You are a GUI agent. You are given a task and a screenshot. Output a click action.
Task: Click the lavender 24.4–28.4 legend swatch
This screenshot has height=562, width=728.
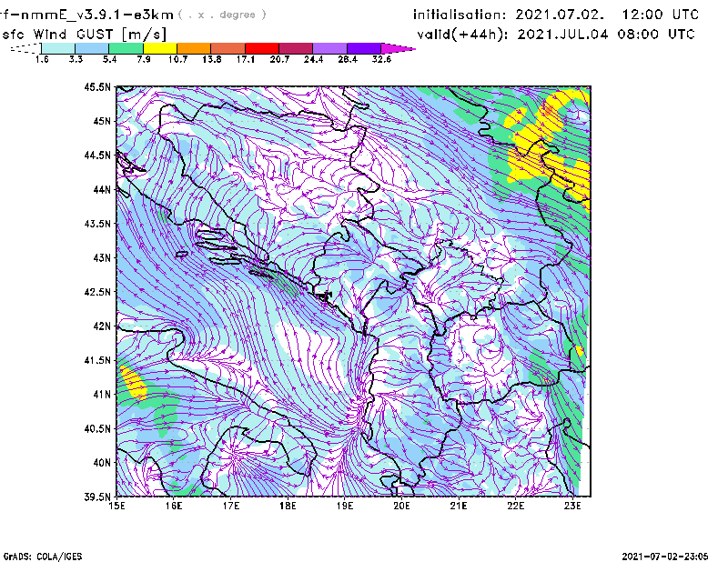(330, 48)
